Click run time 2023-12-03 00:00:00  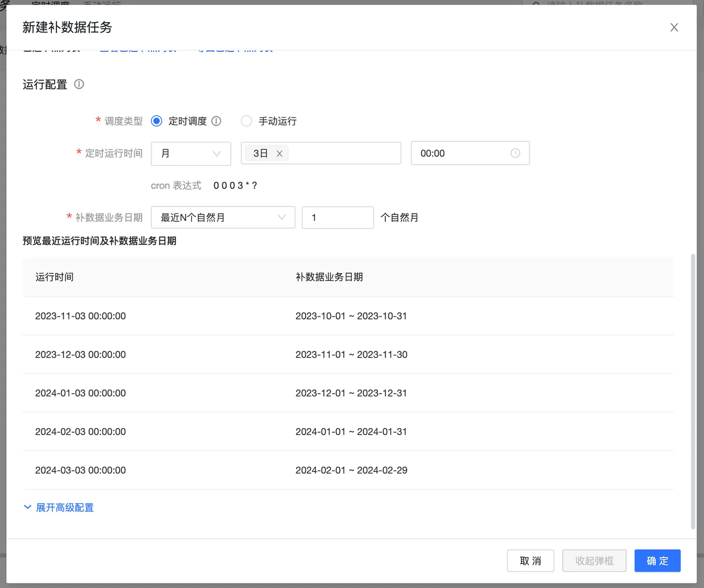(x=80, y=355)
